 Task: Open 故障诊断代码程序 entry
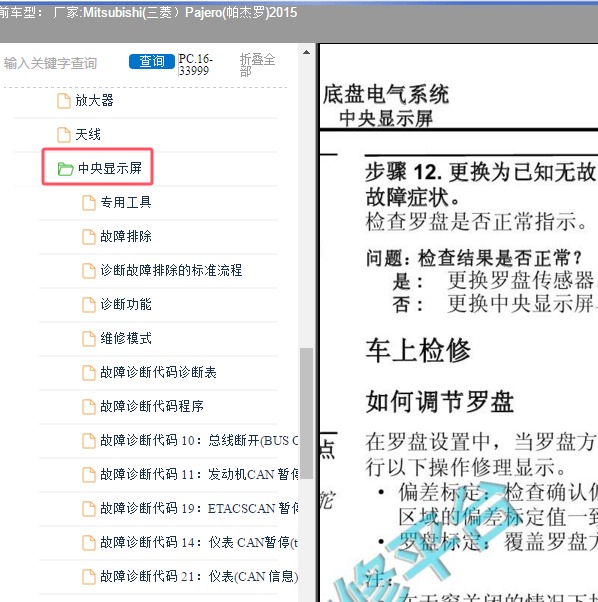pyautogui.click(x=152, y=406)
